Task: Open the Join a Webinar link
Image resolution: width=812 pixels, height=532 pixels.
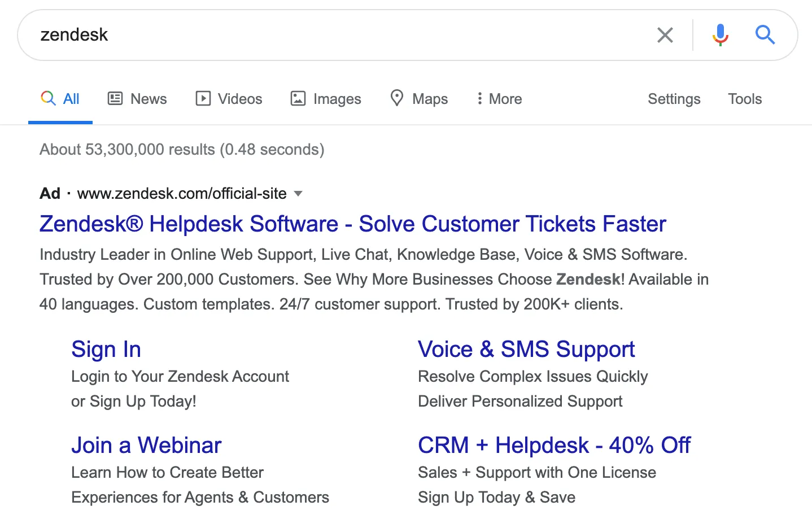Action: [x=146, y=445]
